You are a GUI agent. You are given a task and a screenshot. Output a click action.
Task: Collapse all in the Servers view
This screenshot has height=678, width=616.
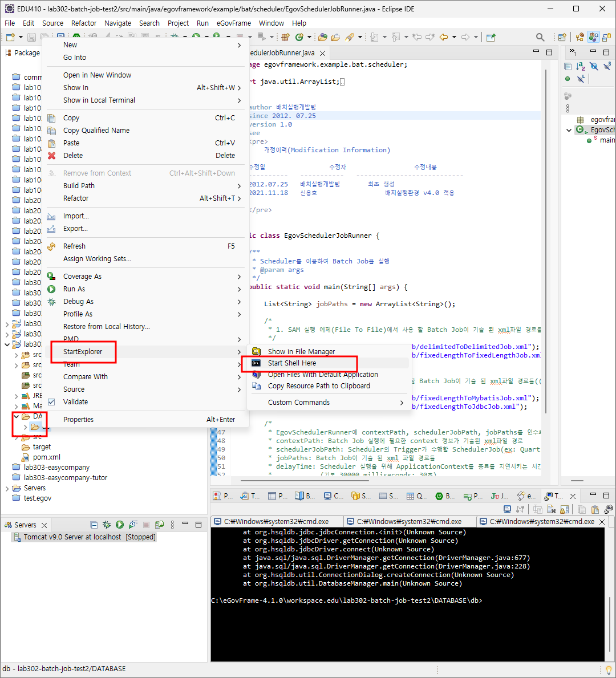(x=94, y=525)
